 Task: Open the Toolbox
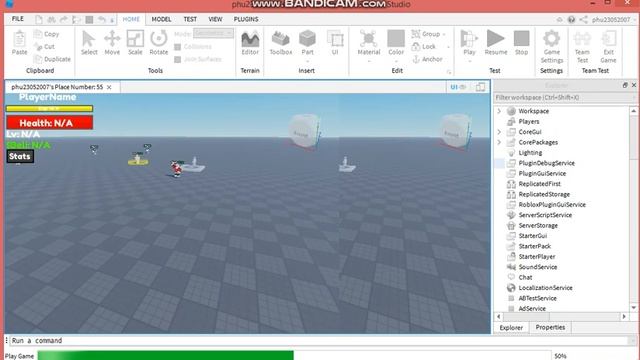point(281,42)
